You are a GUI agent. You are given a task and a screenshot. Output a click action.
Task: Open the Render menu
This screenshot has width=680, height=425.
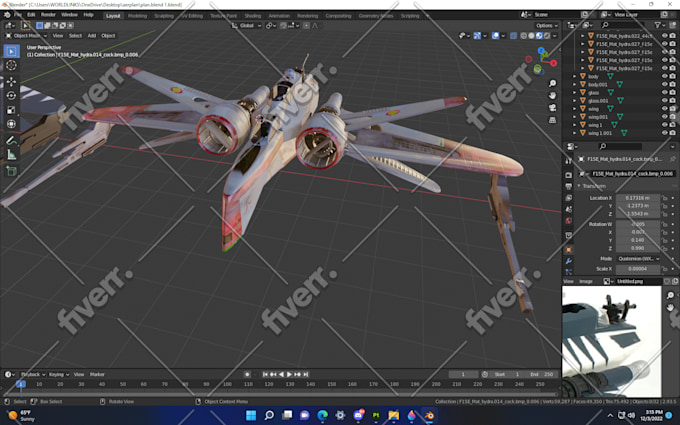(x=48, y=15)
